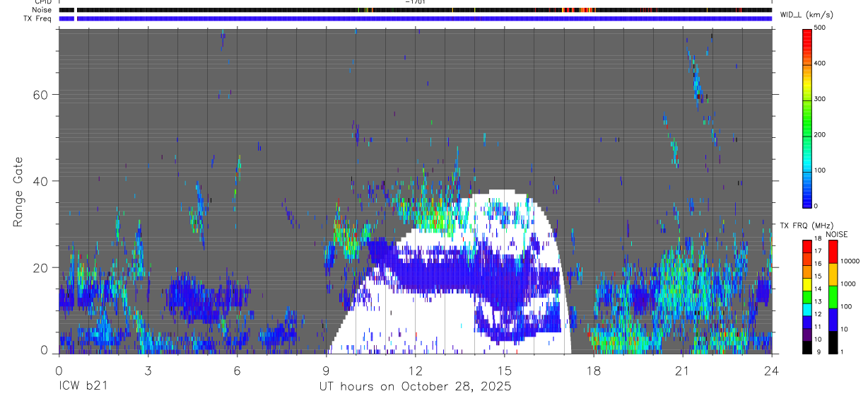Click the UT hours on October 28, 2025 title
Image resolution: width=868 pixels, height=401 pixels.
tap(415, 386)
